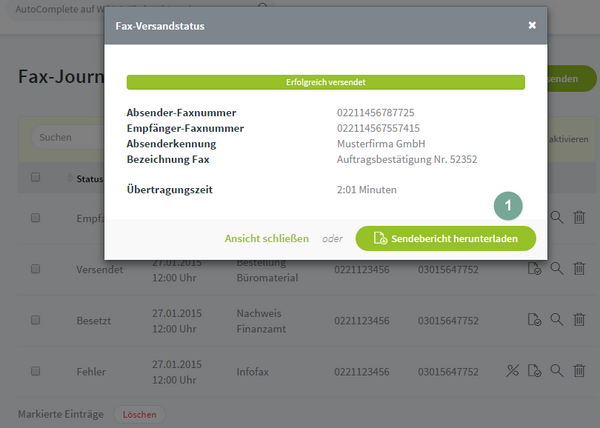Click 2:01 Minuten transmission time
600x428 pixels.
click(x=367, y=190)
